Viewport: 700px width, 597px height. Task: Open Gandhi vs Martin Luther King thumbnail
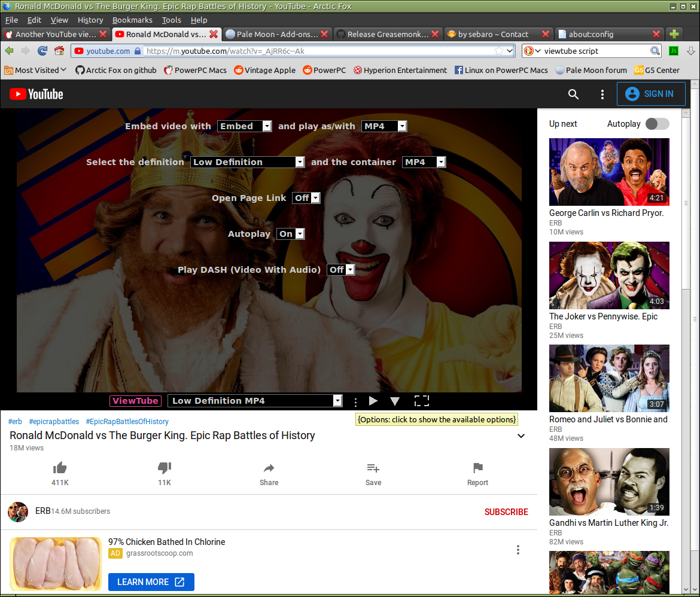tap(609, 482)
